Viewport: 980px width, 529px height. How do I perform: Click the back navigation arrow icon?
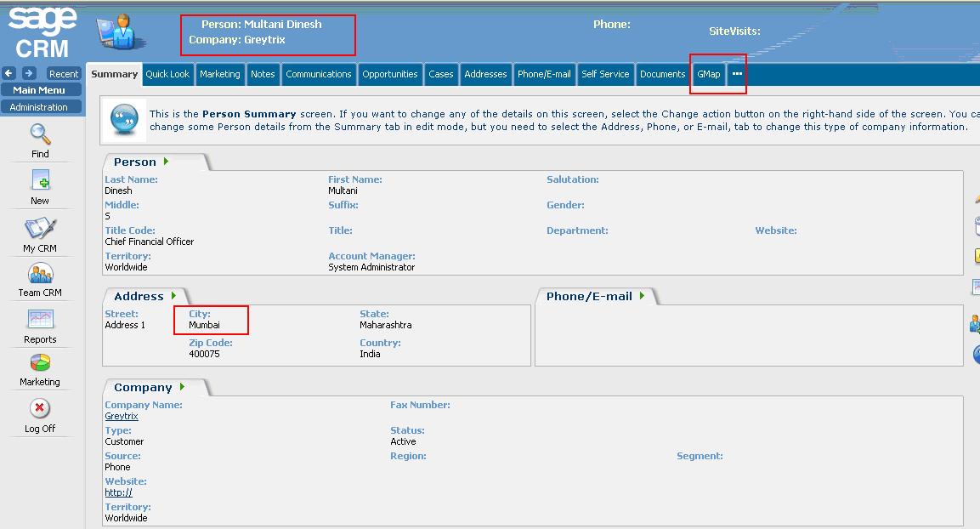(x=8, y=73)
